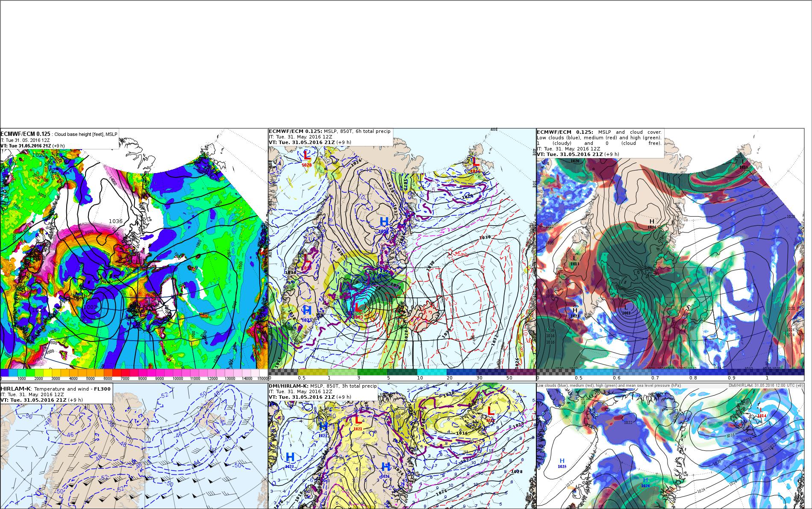Click the L 1013 marker in ECMWF cloud cover map

575,260
